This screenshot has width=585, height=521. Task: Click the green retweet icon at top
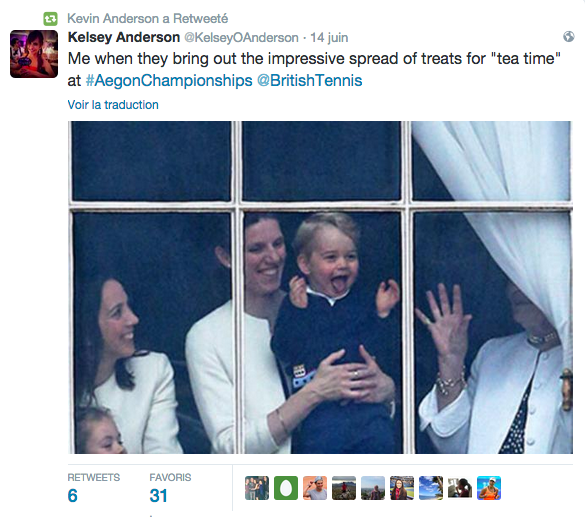click(x=50, y=19)
